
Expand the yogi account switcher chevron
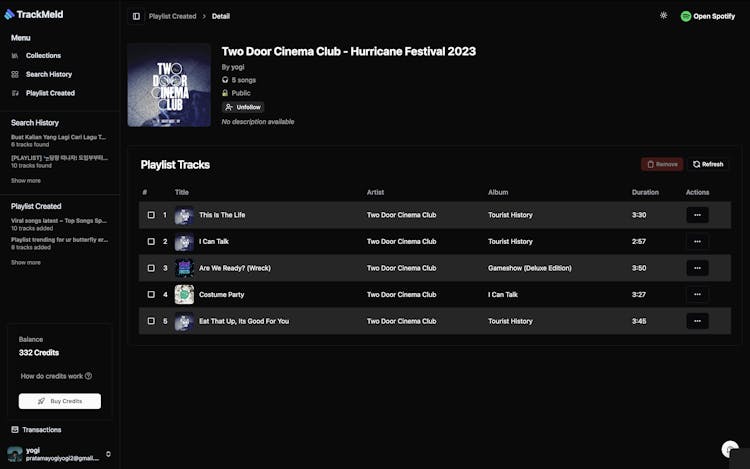109,454
